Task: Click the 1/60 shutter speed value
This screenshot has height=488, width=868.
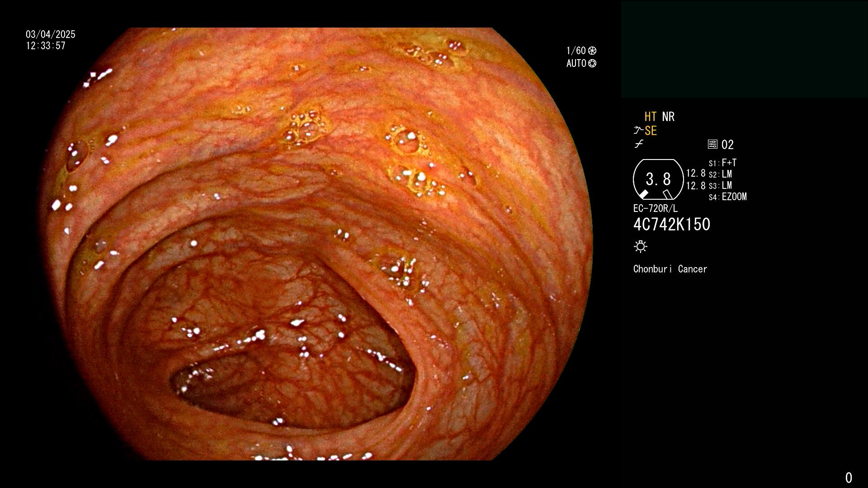Action: click(x=576, y=51)
